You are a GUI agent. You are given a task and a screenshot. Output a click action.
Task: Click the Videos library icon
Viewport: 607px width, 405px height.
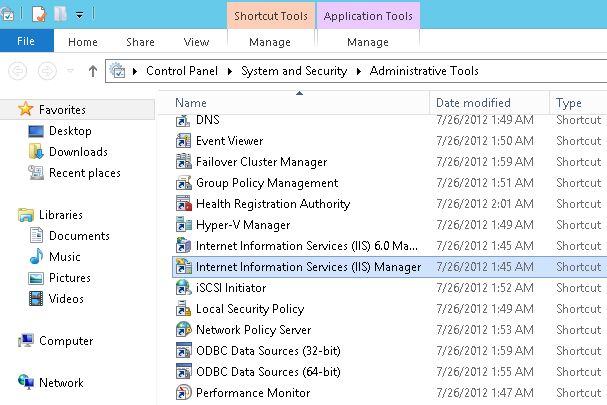[x=36, y=299]
